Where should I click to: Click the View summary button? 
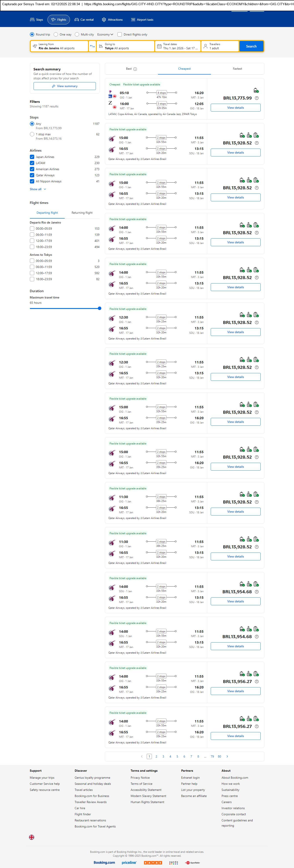point(64,86)
